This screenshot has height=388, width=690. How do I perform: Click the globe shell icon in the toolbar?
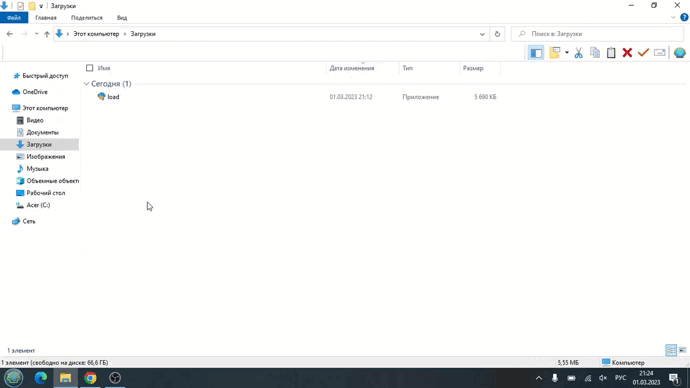click(679, 53)
